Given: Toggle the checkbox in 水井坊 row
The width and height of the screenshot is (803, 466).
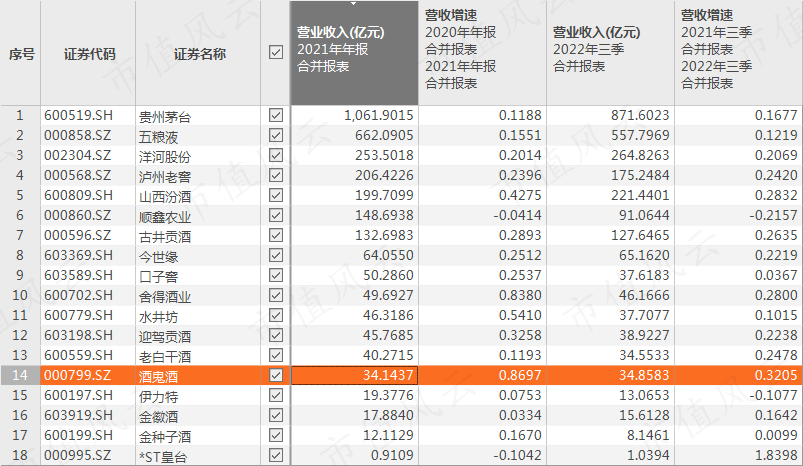Looking at the screenshot, I should (276, 315).
